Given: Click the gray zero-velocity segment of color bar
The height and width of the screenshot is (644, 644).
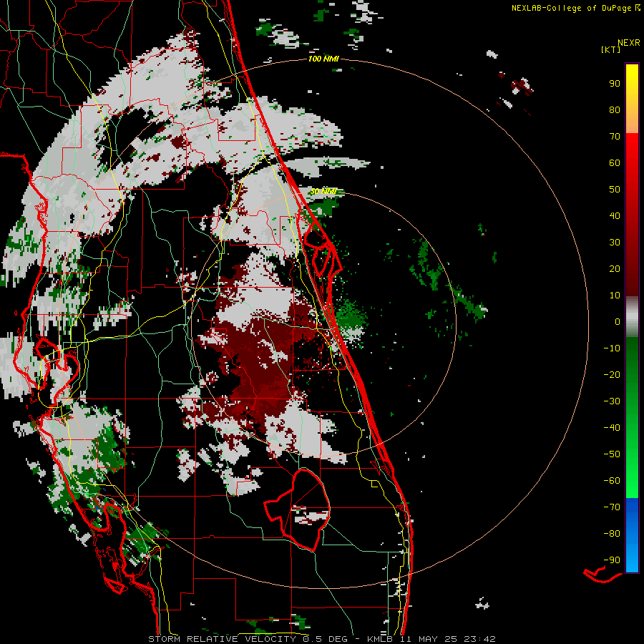Looking at the screenshot, I should pyautogui.click(x=632, y=317).
